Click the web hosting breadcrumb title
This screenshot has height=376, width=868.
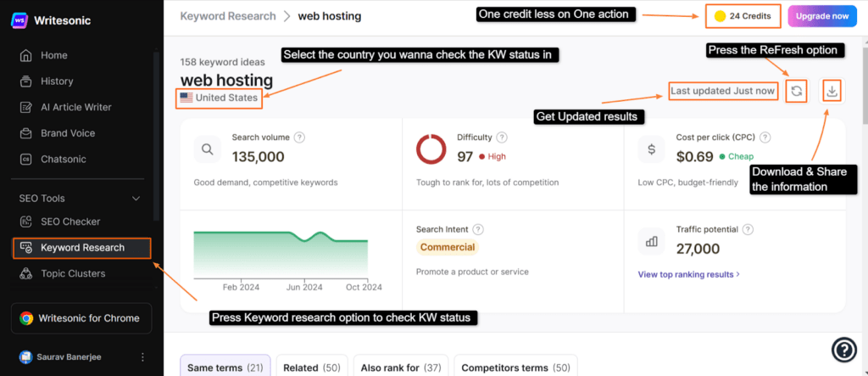tap(330, 16)
